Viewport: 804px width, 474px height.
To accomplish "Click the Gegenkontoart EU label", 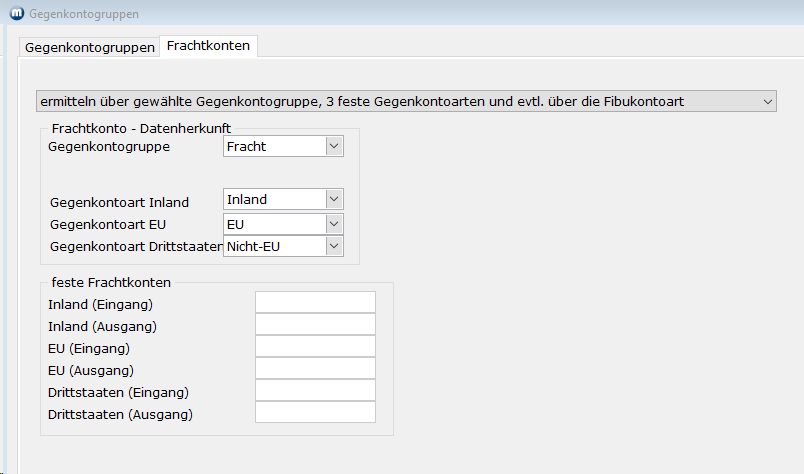I will coord(107,224).
